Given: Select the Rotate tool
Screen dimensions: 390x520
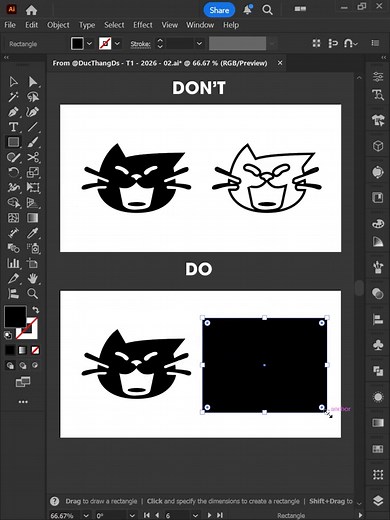Looking at the screenshot, I should [13, 172].
